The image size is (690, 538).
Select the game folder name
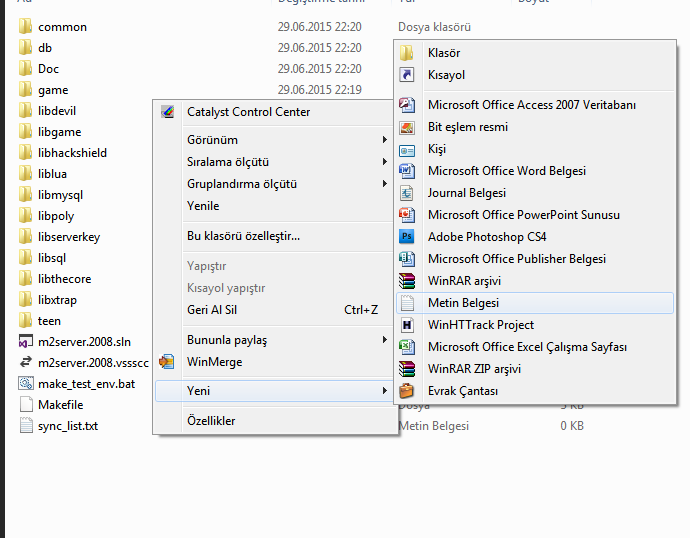(53, 90)
